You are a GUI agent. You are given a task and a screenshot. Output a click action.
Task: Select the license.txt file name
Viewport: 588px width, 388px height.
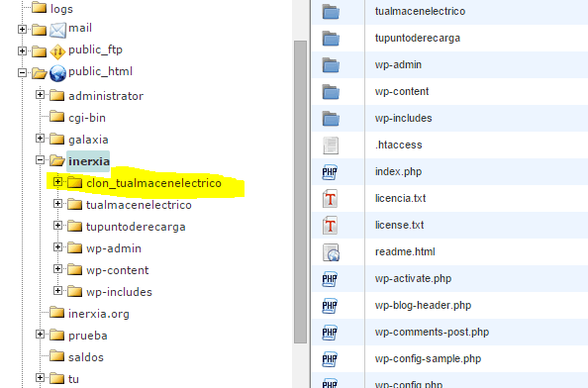click(x=399, y=225)
